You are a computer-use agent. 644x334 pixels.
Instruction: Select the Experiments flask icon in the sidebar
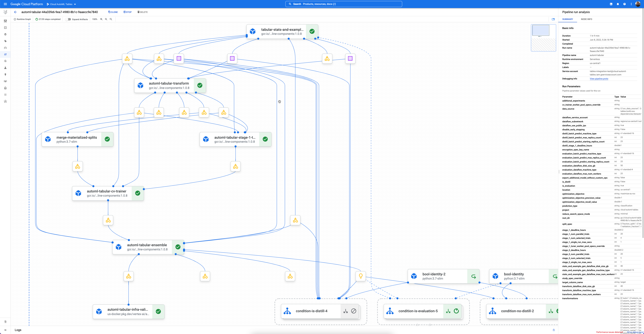[x=5, y=68]
